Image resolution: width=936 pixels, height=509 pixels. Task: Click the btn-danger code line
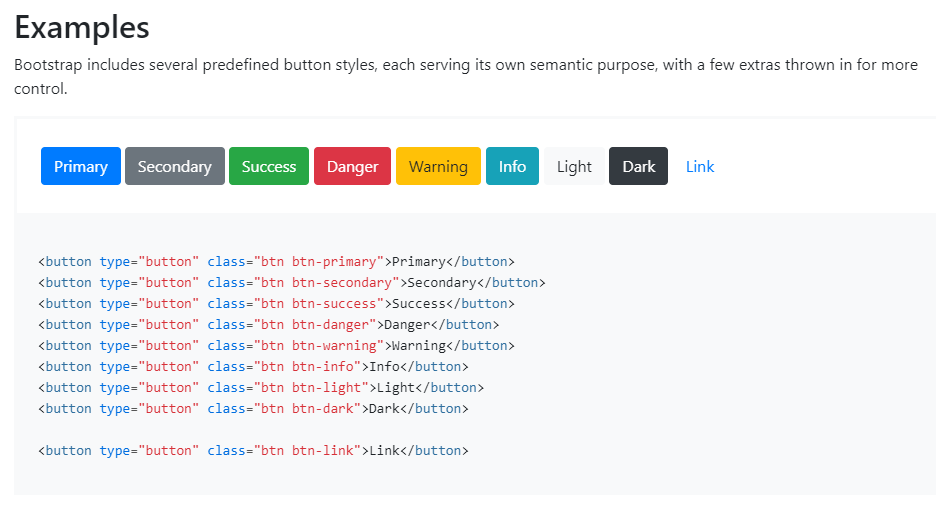(x=268, y=325)
